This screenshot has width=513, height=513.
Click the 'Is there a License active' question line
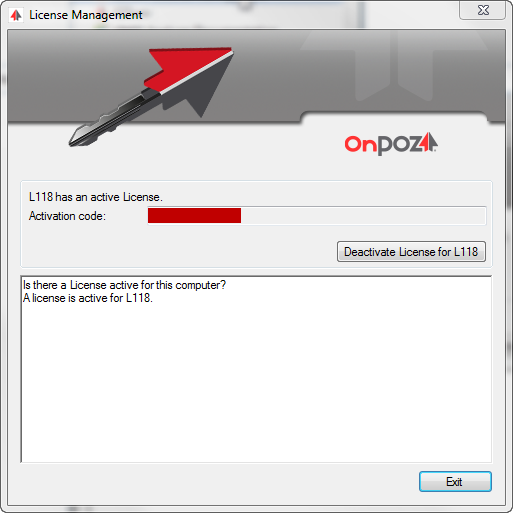124,285
